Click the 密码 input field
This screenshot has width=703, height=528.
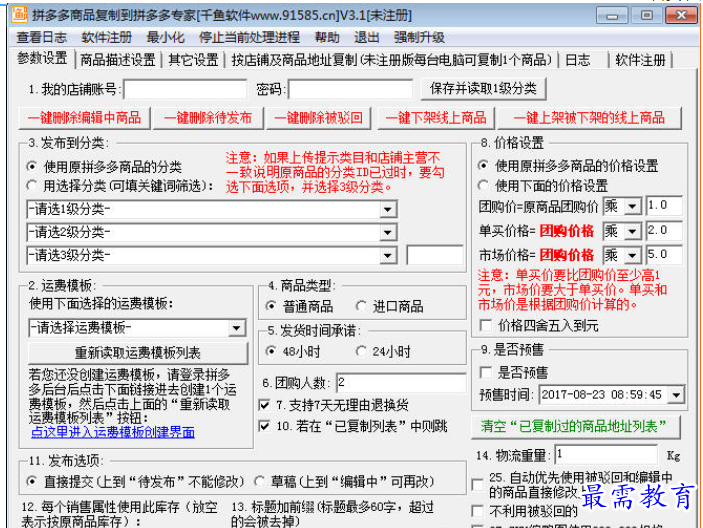[350, 89]
